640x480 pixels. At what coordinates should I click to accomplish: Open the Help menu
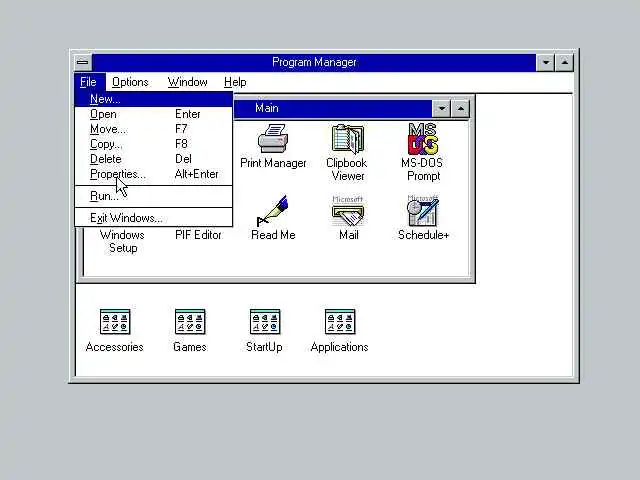(x=235, y=82)
